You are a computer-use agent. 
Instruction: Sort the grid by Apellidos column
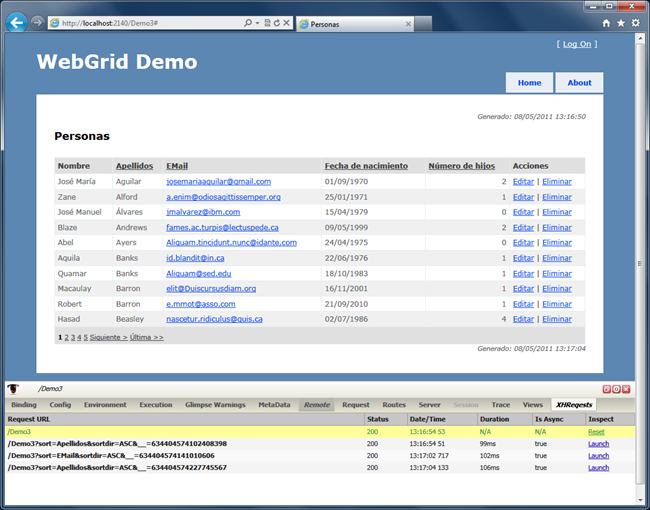coord(134,166)
